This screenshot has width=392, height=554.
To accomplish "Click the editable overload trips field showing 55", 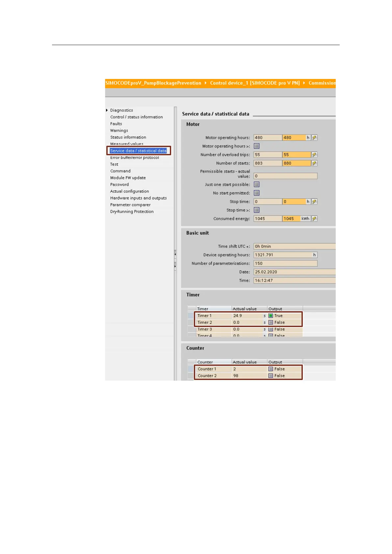I will (297, 155).
